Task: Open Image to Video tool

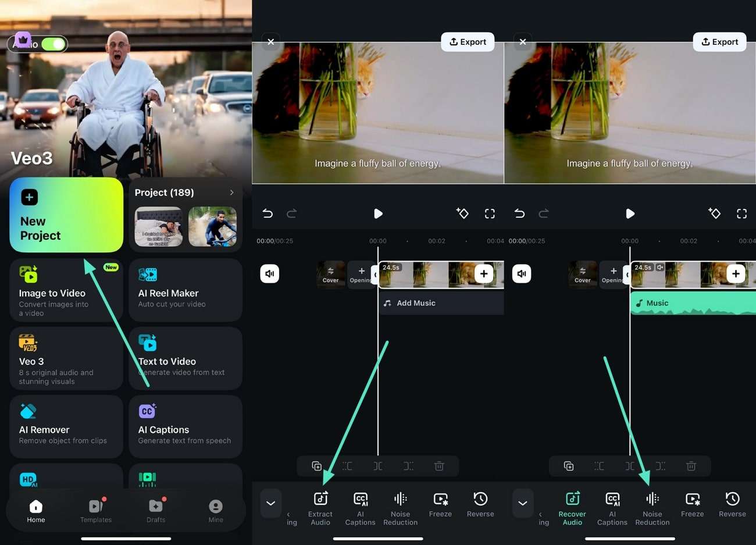Action: pyautogui.click(x=66, y=290)
